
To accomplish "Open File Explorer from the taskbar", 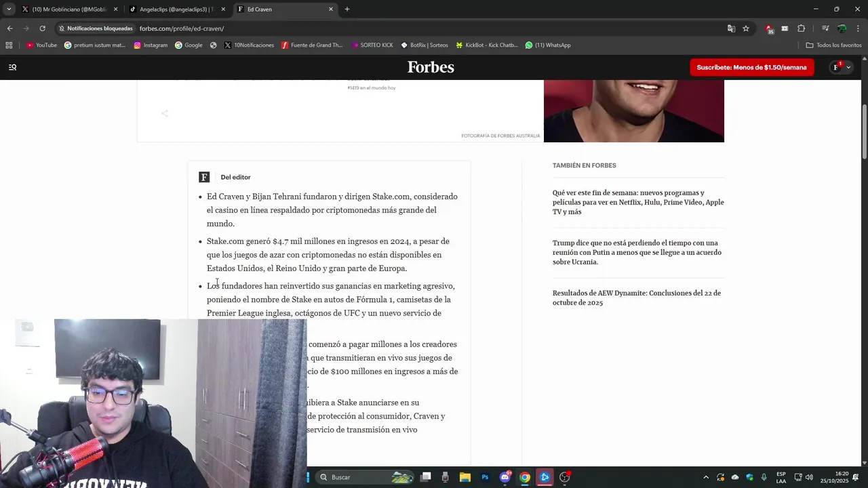I will tap(465, 477).
